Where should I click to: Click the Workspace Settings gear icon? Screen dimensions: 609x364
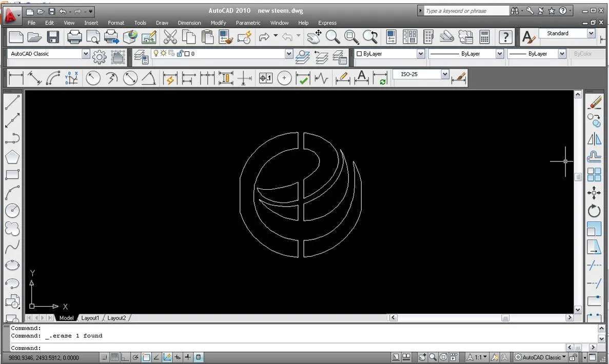(x=99, y=57)
